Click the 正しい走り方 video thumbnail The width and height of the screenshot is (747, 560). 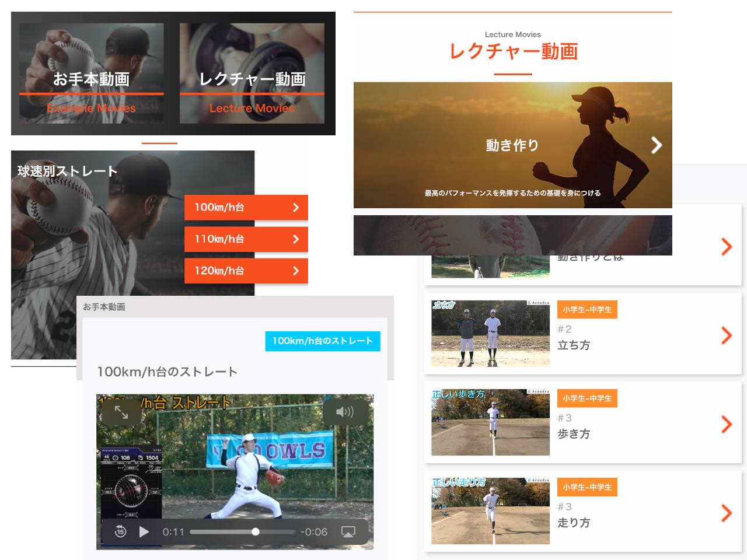pyautogui.click(x=490, y=511)
